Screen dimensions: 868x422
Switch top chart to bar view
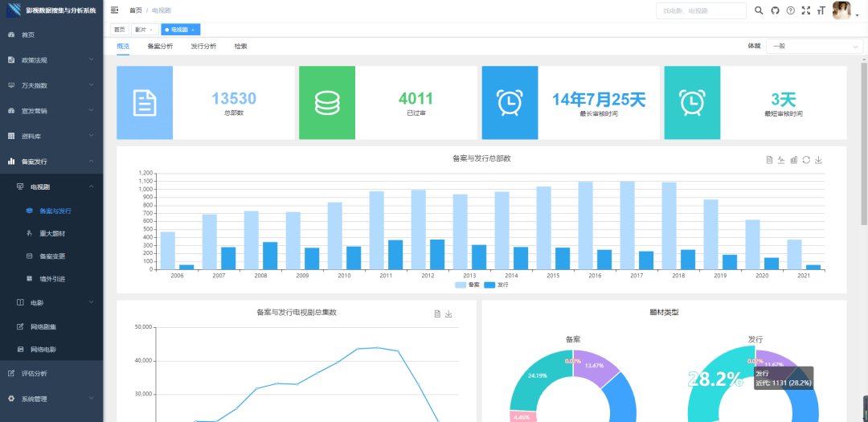pyautogui.click(x=794, y=160)
